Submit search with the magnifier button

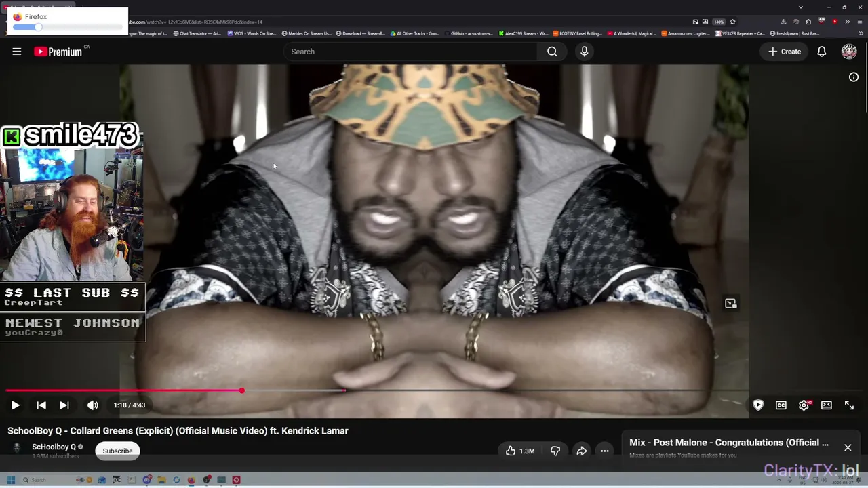[x=552, y=52]
